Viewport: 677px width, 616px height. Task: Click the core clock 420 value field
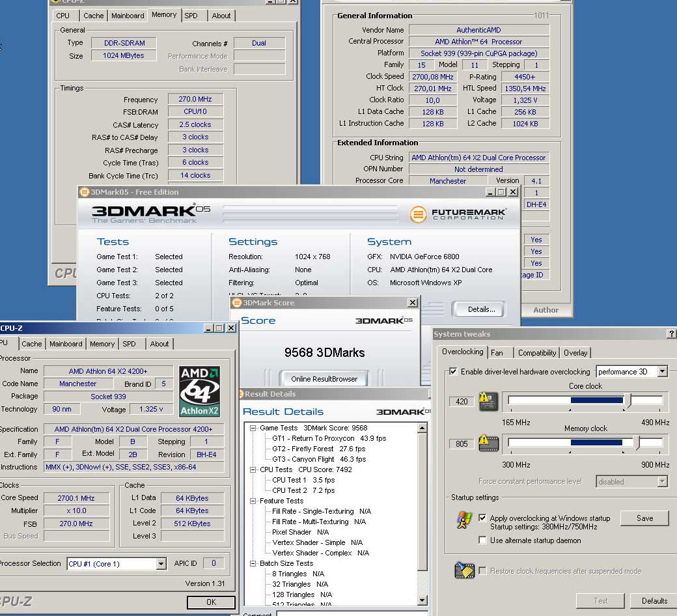coord(462,402)
